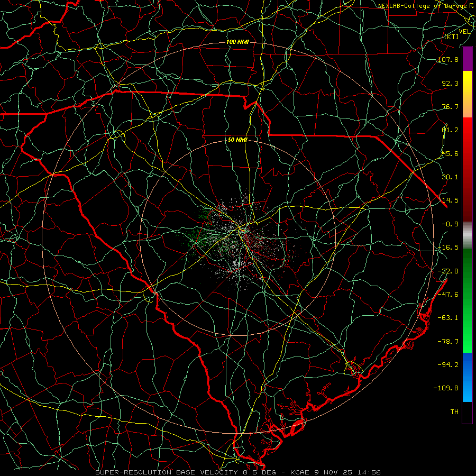This screenshot has width=476, height=476.
Task: Click the -63.1 legend value
Action: (448, 318)
